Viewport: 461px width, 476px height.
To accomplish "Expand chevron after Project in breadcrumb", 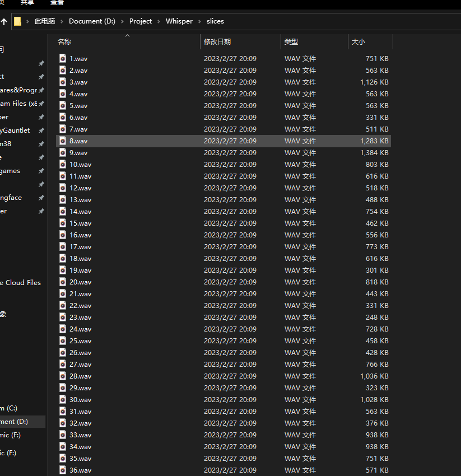I will 159,21.
